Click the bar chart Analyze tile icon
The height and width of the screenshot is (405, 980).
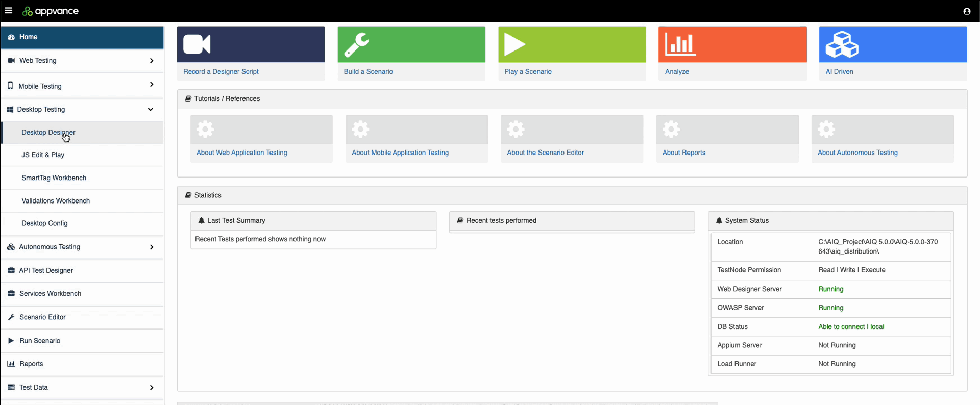(680, 44)
